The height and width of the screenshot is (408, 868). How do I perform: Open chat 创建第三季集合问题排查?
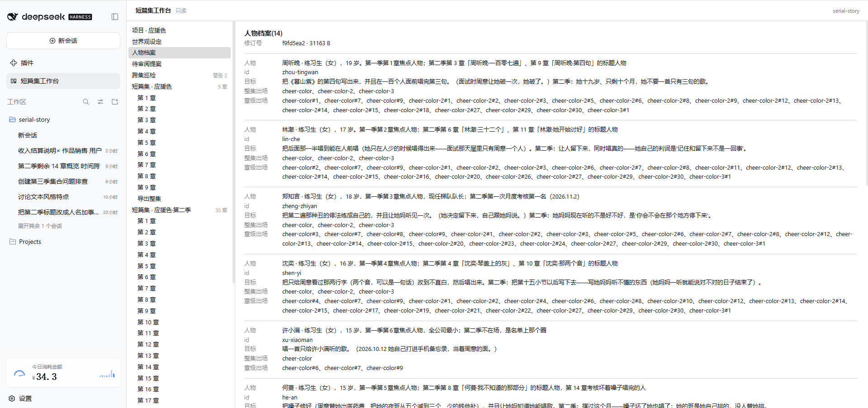click(x=63, y=181)
